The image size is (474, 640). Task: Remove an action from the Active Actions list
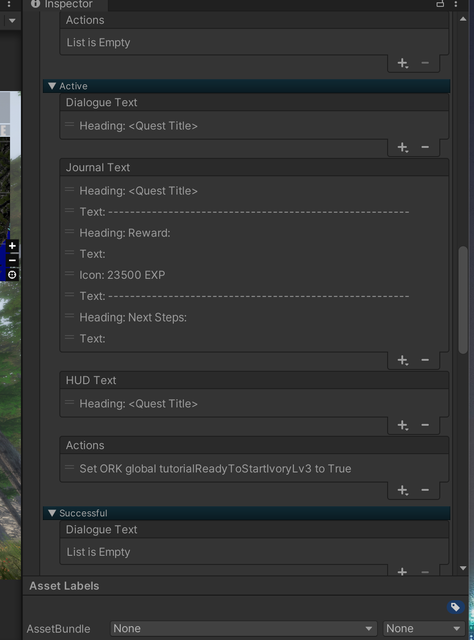click(425, 490)
